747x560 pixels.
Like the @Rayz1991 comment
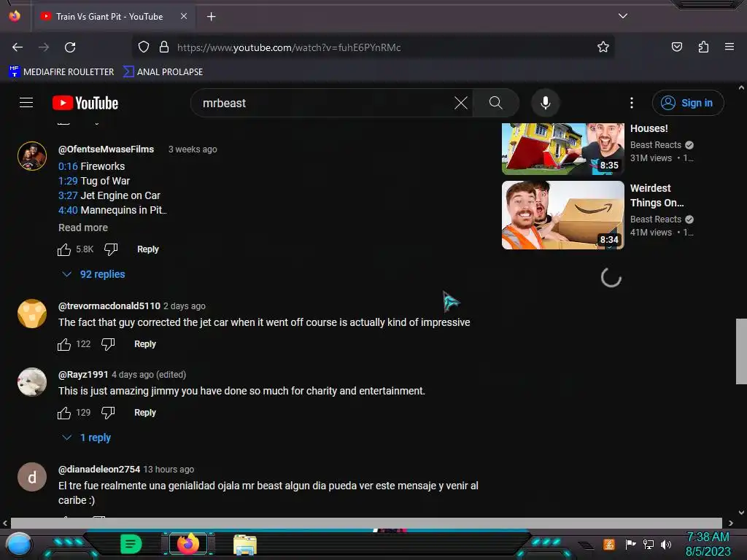(x=64, y=413)
